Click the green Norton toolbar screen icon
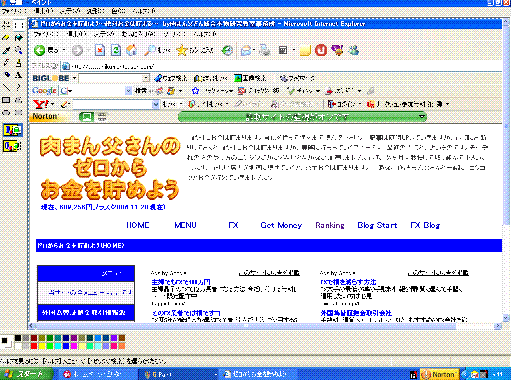The width and height of the screenshot is (512, 380). click(86, 117)
